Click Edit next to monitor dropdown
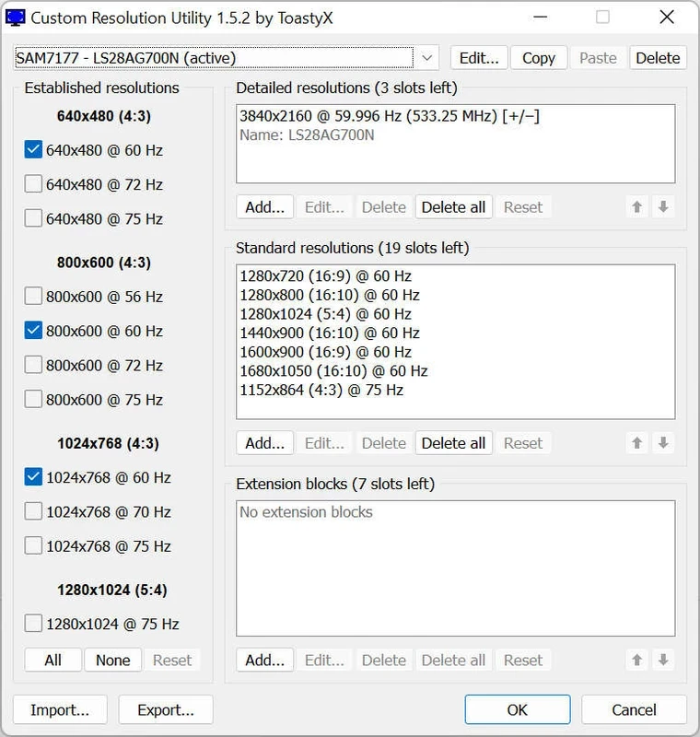700x737 pixels. (478, 58)
